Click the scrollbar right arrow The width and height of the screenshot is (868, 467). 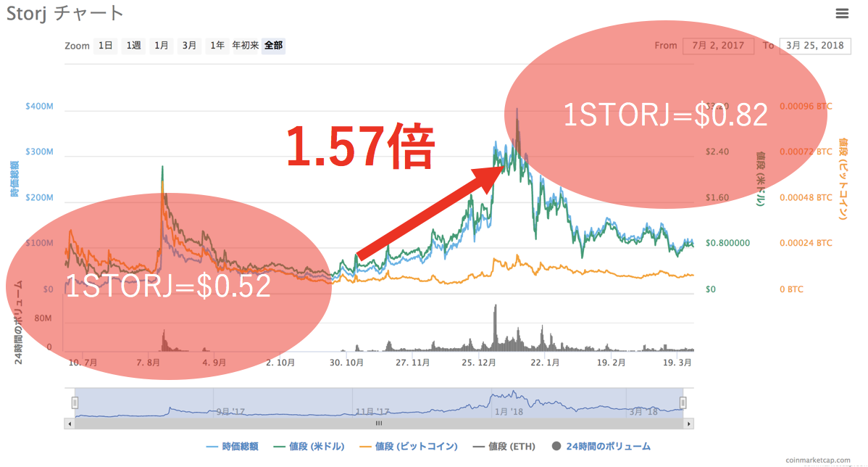[688, 423]
